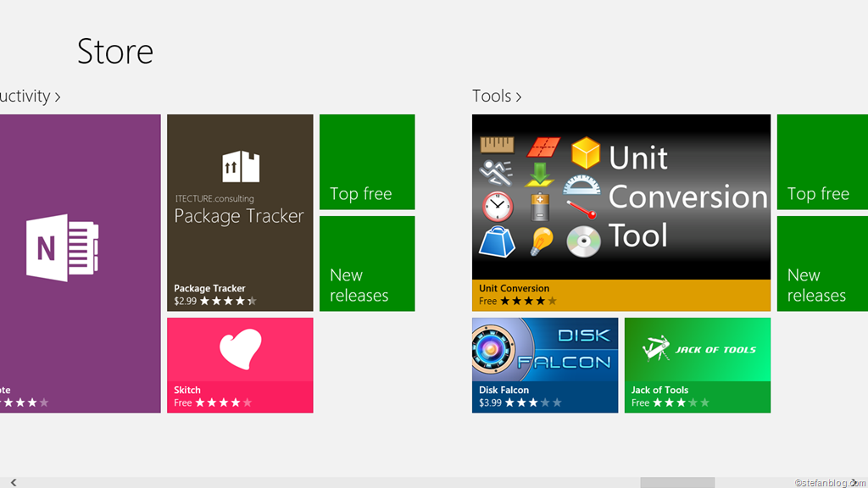Expand the Tools category chevron
868x488 pixels.
519,97
